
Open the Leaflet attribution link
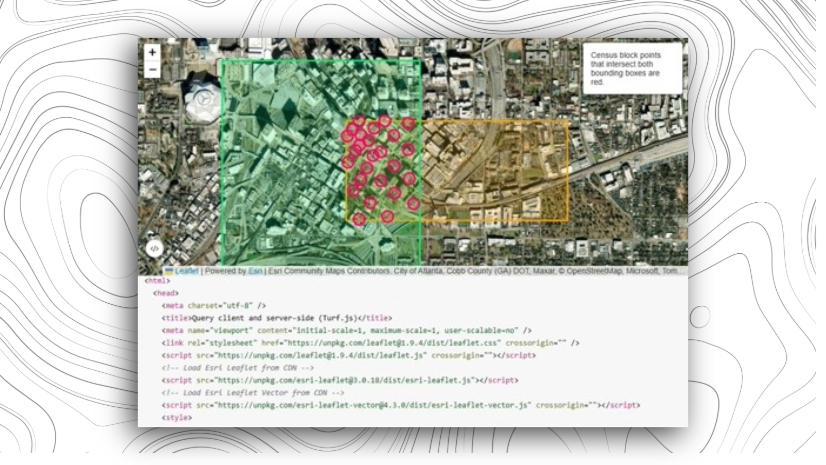point(186,271)
